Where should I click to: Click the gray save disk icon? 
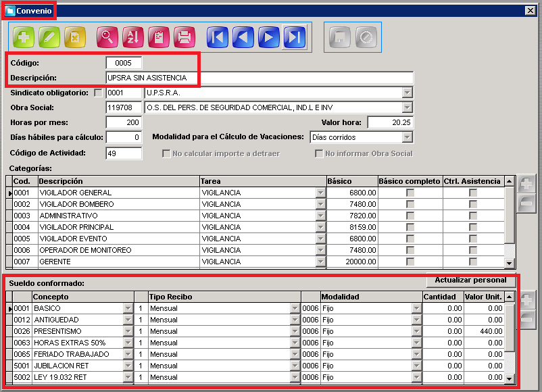click(340, 37)
